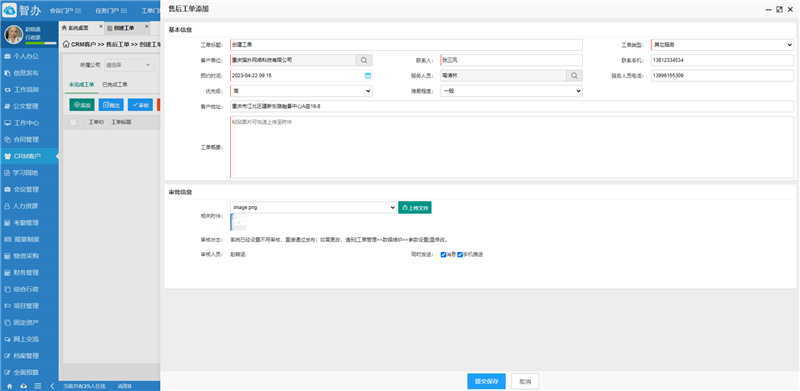Click into the 工单概要 text area
800x391 pixels.
point(512,148)
